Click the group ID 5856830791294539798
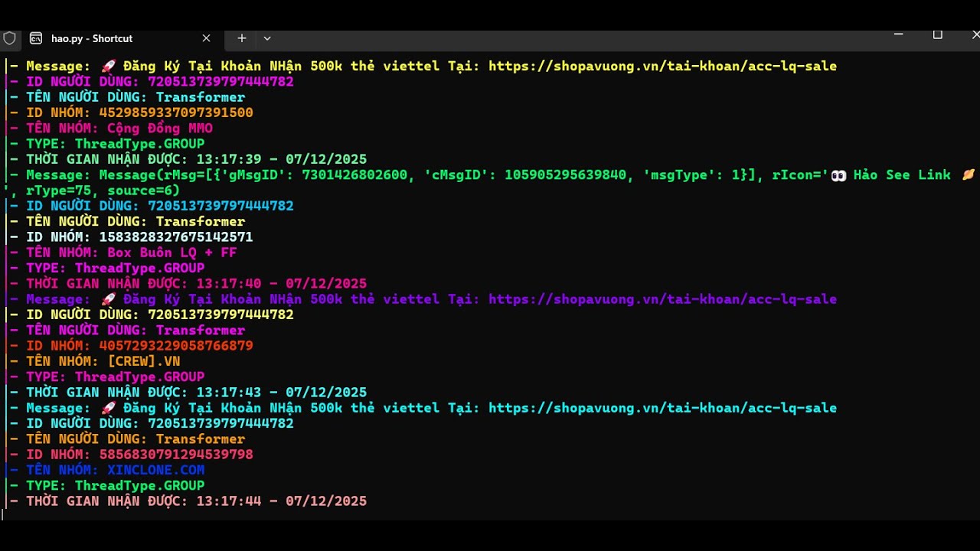Screen dimensions: 980x551 pyautogui.click(x=176, y=455)
